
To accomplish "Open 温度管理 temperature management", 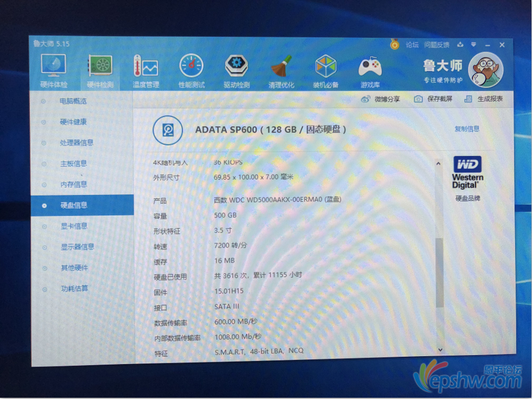I will pos(146,72).
